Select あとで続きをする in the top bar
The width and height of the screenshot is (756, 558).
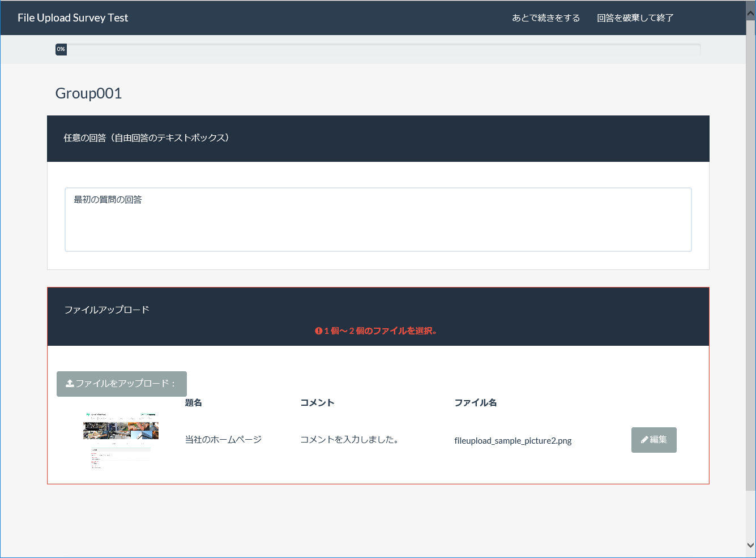point(546,18)
